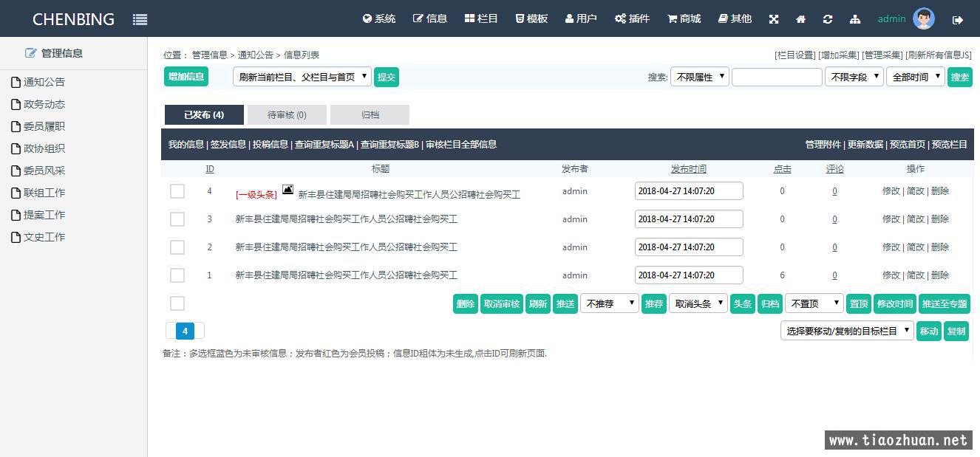
Task: Click the image icon beside ID 4 title
Action: tap(287, 190)
